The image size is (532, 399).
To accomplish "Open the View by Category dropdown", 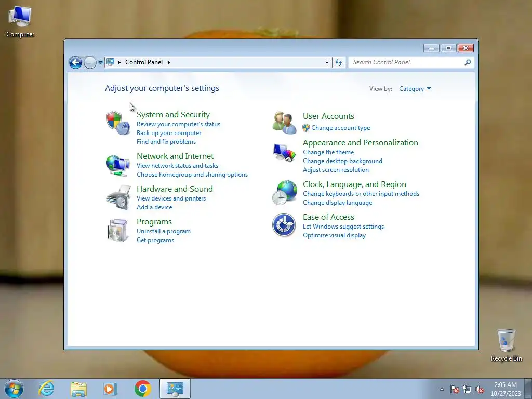I will point(415,89).
